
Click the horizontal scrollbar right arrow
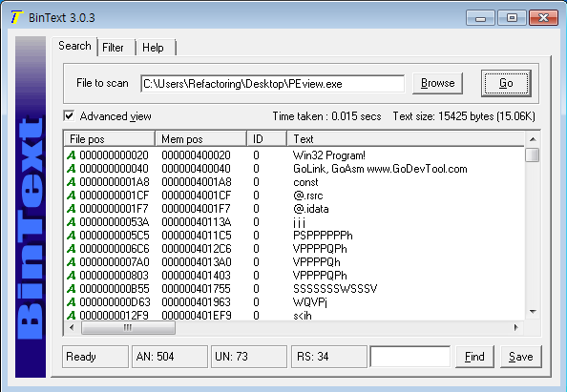[516, 328]
